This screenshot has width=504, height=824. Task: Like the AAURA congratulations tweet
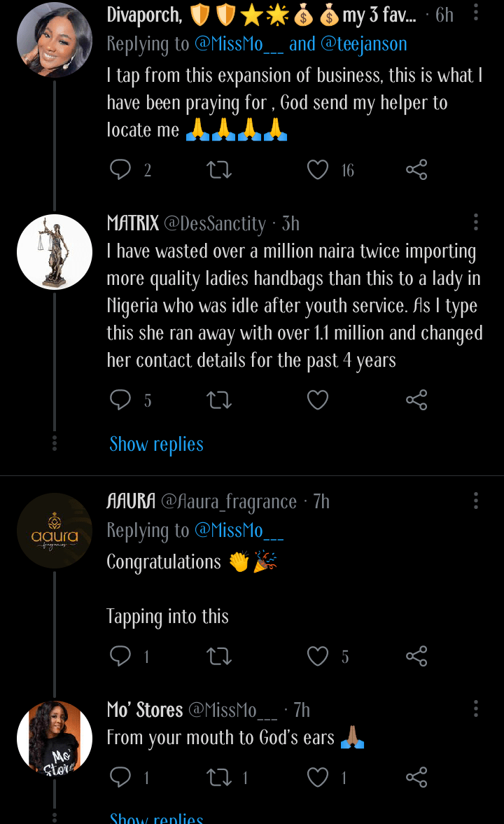318,656
